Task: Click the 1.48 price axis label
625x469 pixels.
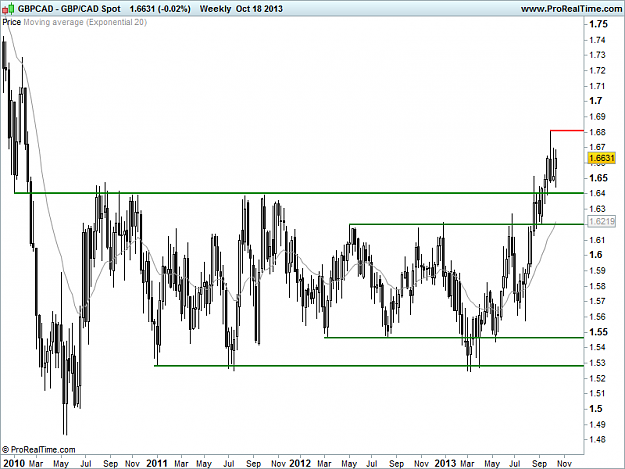Action: point(597,440)
